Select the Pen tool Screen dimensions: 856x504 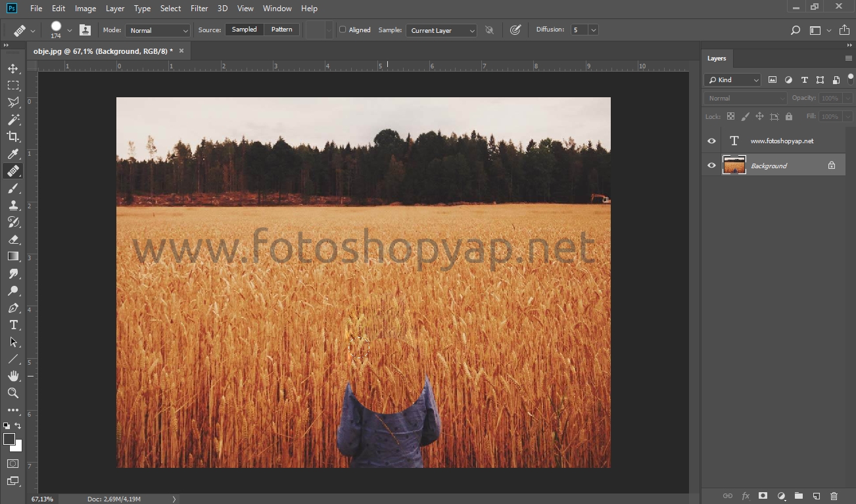click(x=13, y=308)
